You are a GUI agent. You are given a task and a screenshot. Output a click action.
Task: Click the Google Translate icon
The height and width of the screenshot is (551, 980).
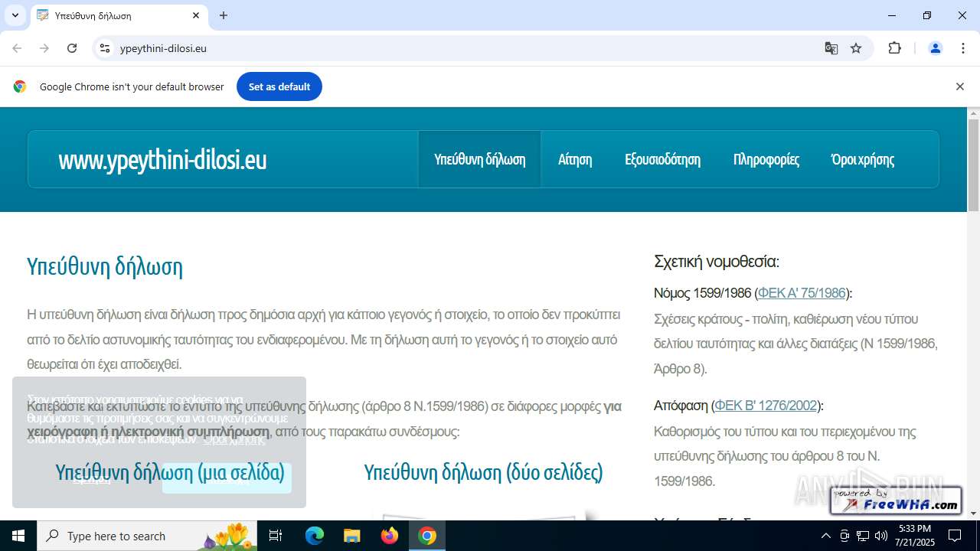[x=831, y=48]
